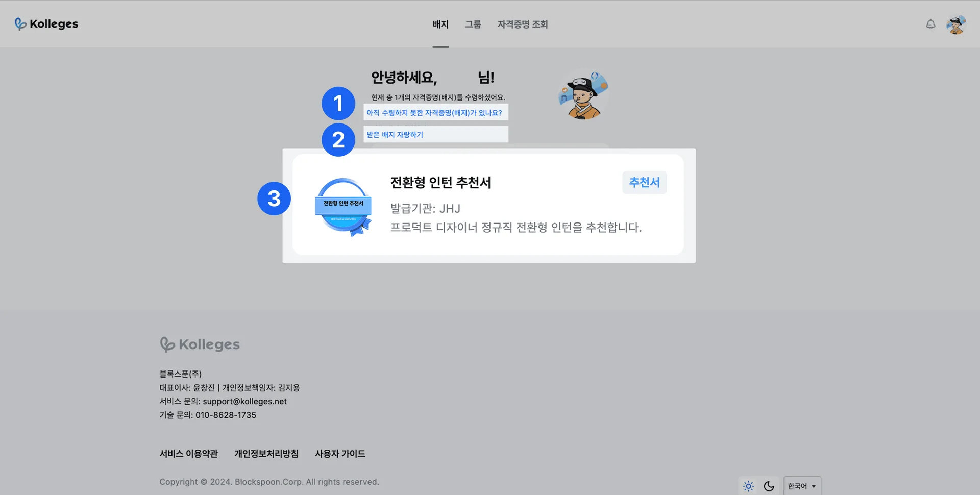Open the 전환형 인턴 추천서 title
The image size is (980, 495).
tap(440, 183)
